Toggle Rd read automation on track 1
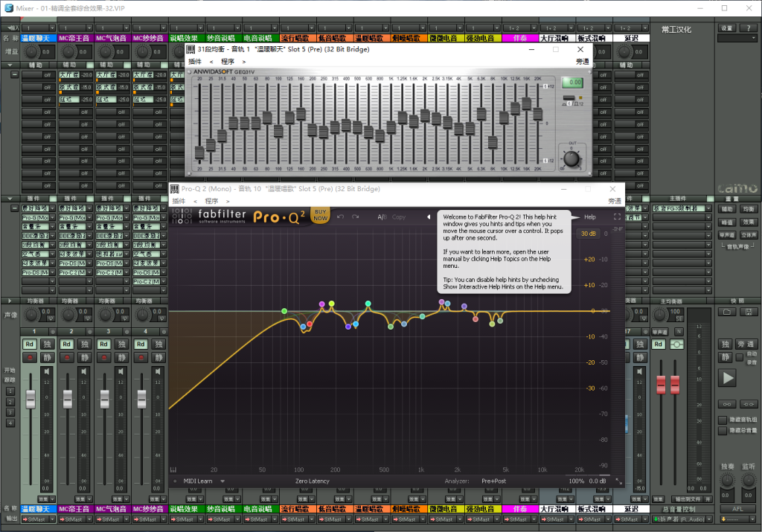The width and height of the screenshot is (762, 532). [30, 344]
